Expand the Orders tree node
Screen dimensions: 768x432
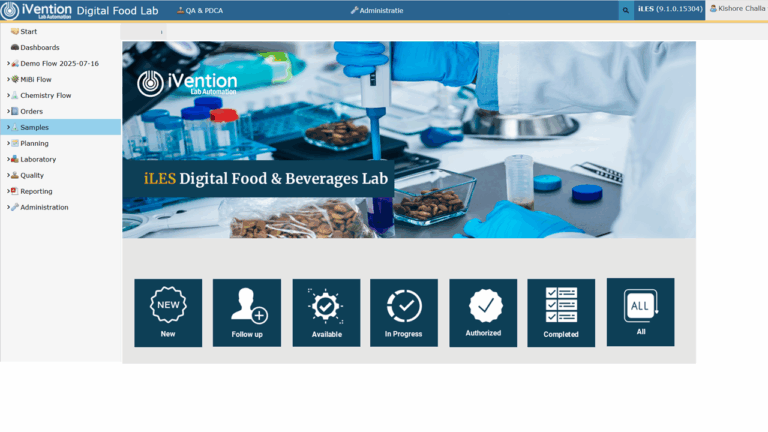coord(8,111)
